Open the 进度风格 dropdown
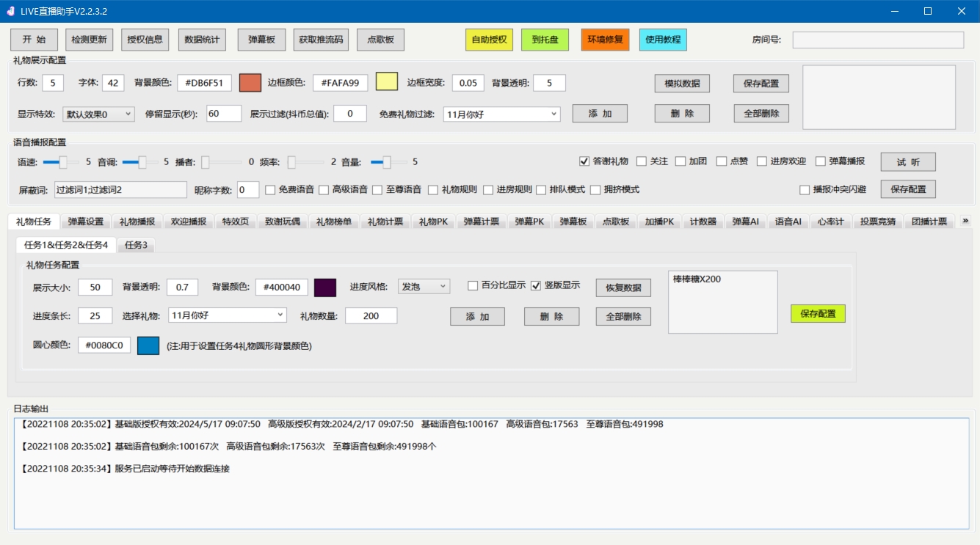This screenshot has height=545, width=980. (424, 286)
